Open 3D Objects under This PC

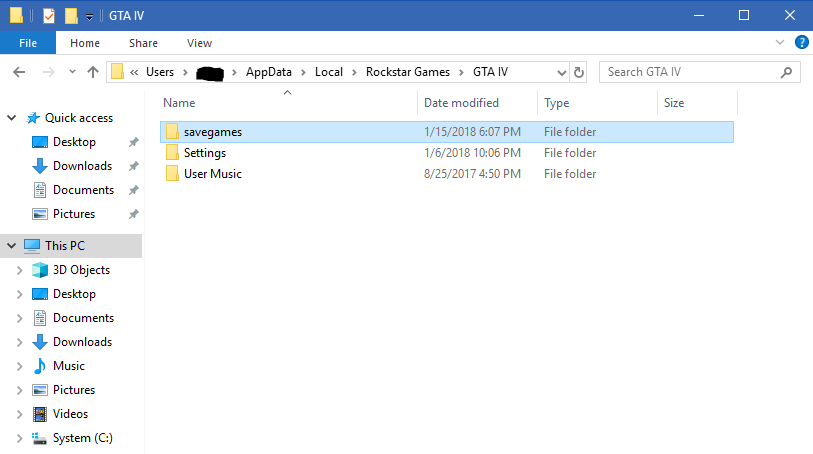pyautogui.click(x=81, y=270)
